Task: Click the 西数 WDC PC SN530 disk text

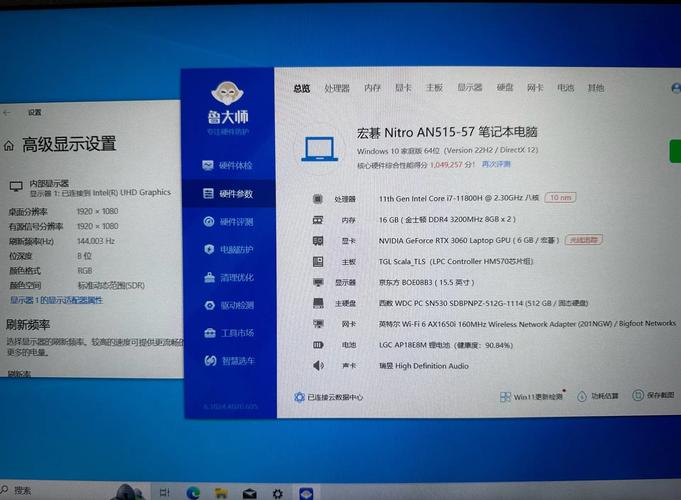Action: click(x=483, y=303)
